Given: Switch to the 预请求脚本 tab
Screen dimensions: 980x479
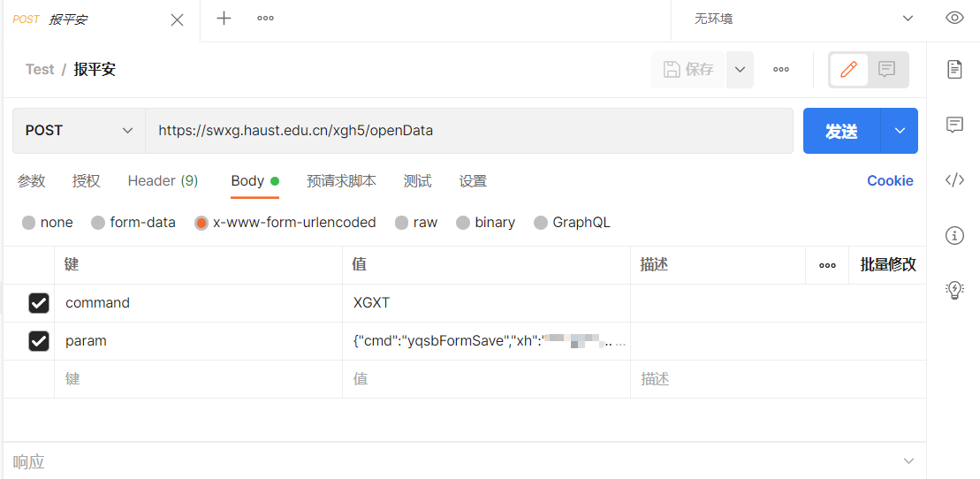Looking at the screenshot, I should tap(342, 181).
